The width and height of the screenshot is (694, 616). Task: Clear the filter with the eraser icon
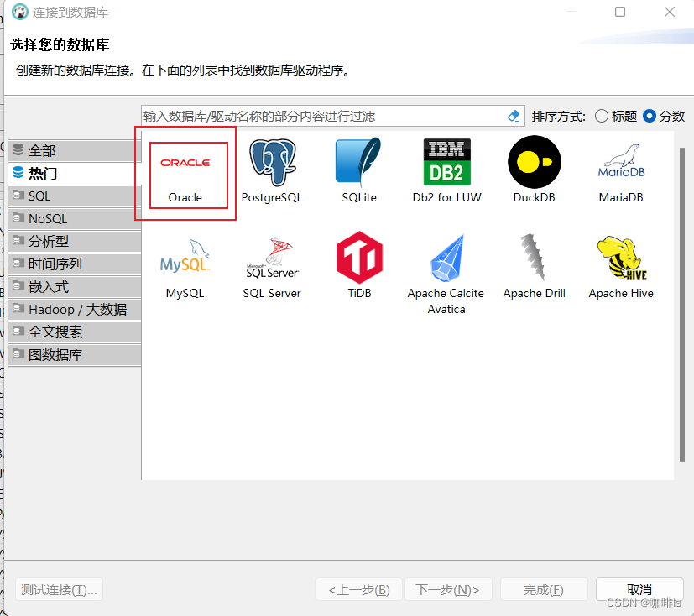514,116
